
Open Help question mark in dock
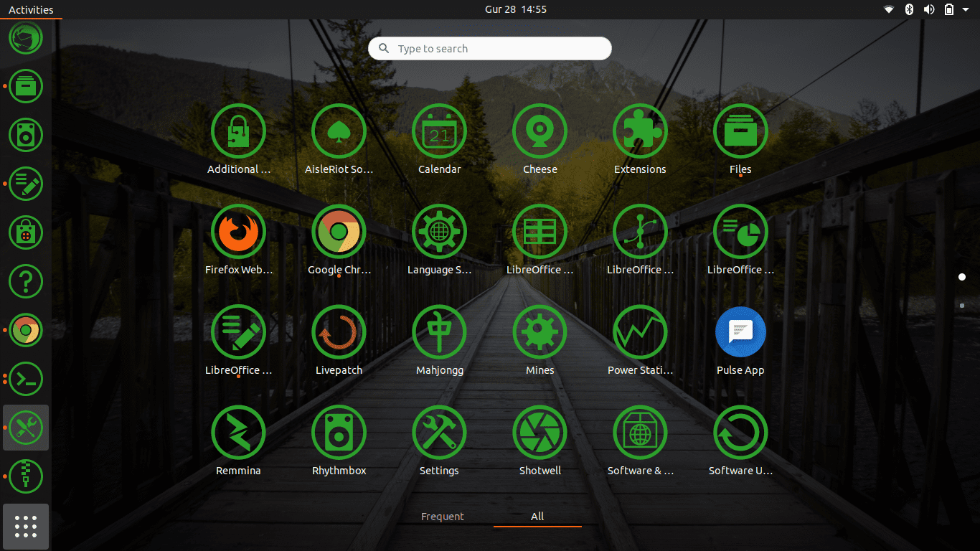pyautogui.click(x=26, y=281)
